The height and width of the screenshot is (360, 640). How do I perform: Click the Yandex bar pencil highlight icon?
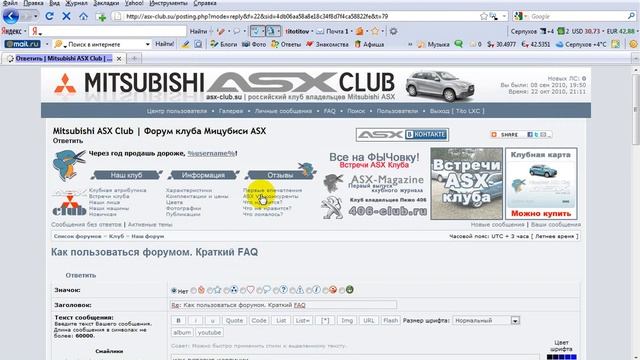coord(220,31)
